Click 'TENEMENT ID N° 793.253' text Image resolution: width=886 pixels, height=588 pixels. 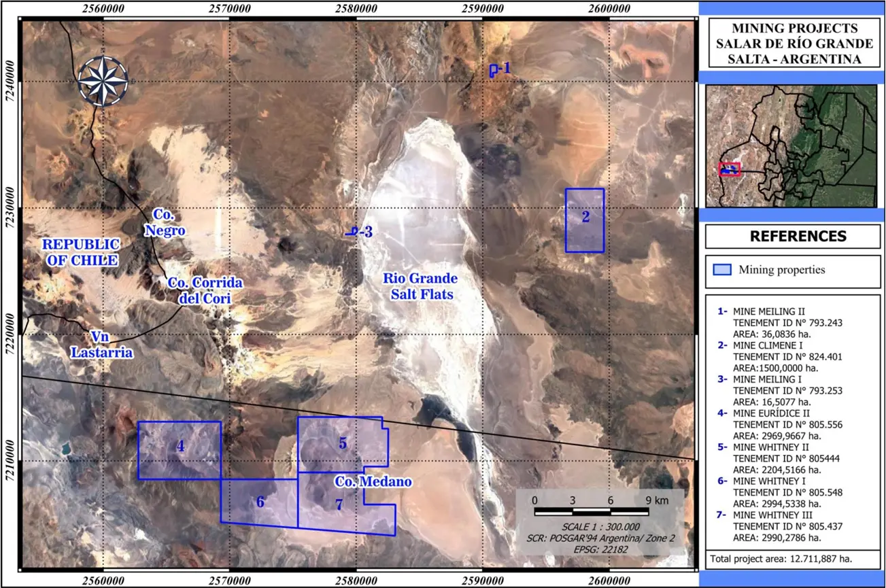point(787,390)
